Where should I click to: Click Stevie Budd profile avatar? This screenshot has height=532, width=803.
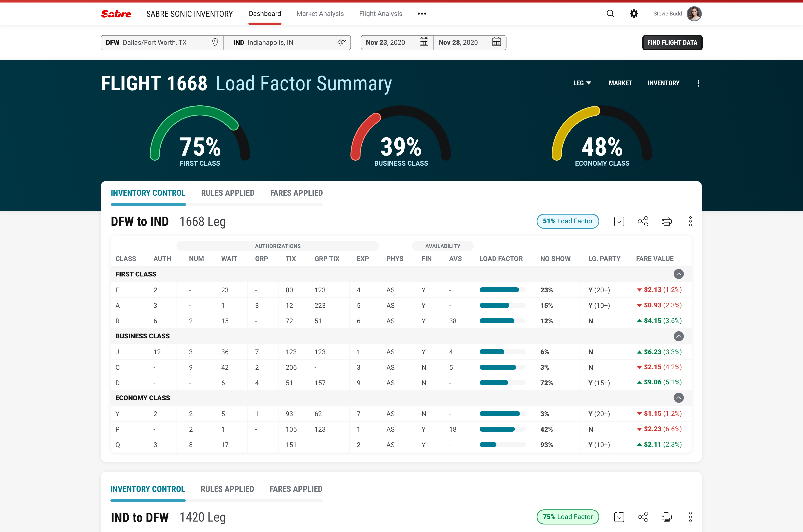coord(694,14)
